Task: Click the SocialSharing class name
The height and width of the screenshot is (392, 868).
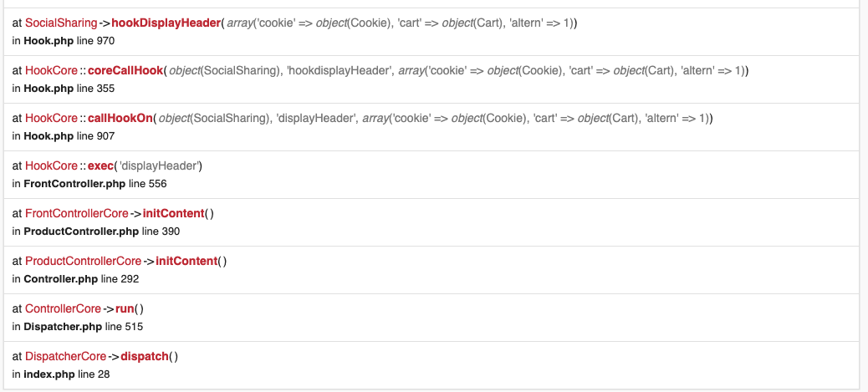Action: [x=60, y=23]
